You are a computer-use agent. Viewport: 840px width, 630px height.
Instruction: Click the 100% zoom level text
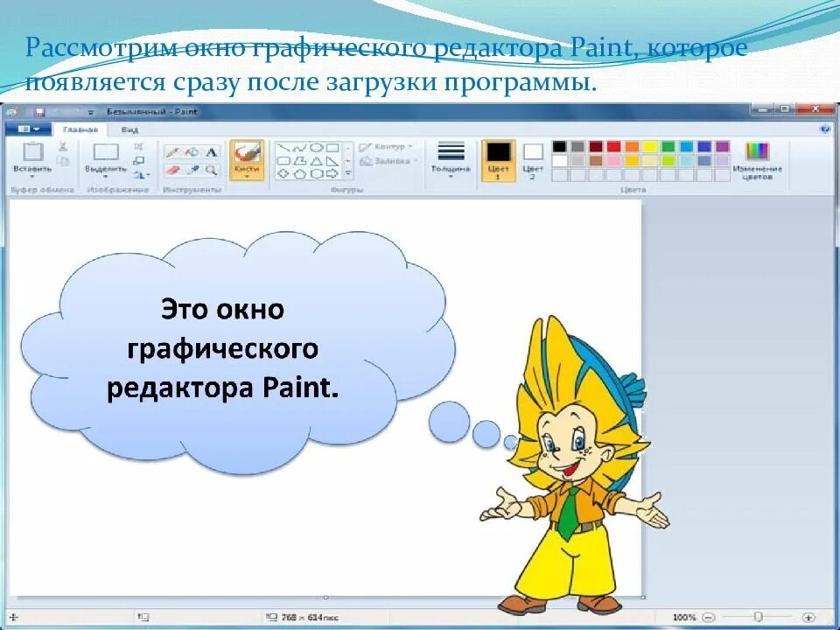(x=684, y=617)
